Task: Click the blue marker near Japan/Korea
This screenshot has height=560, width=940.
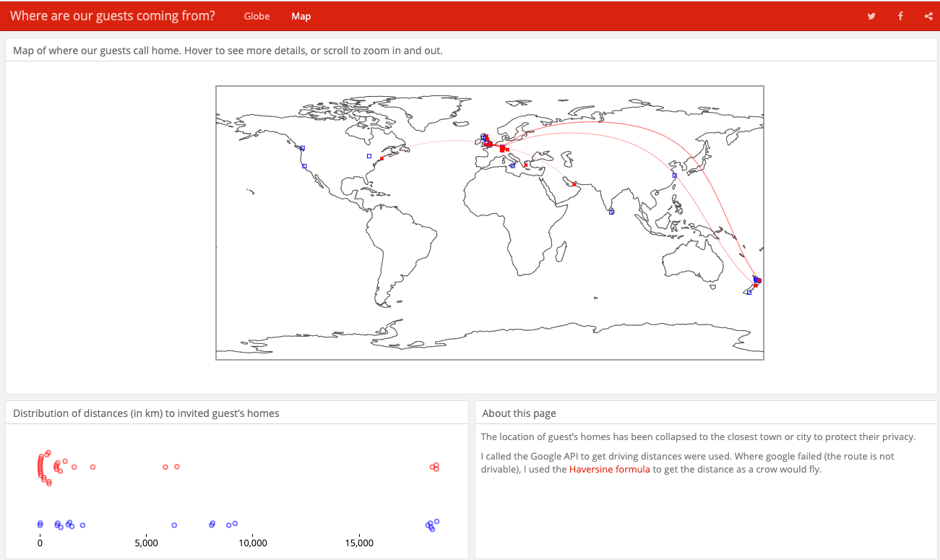Action: 674,175
